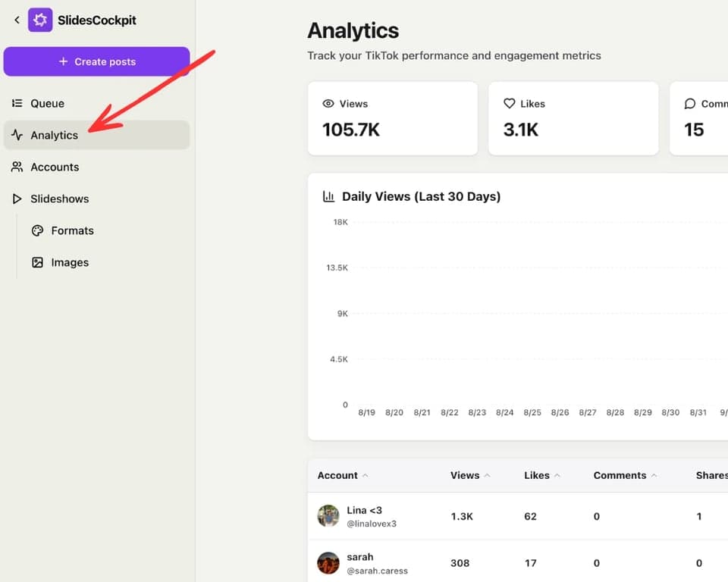Click the 18K y-axis label
This screenshot has height=582, width=728.
[x=340, y=222]
